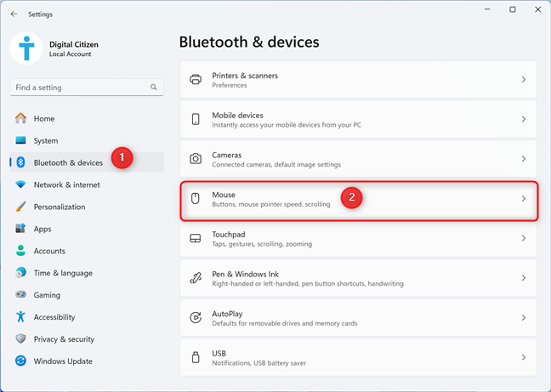The width and height of the screenshot is (551, 392).
Task: Expand Mobile devices chevron
Action: tap(524, 119)
